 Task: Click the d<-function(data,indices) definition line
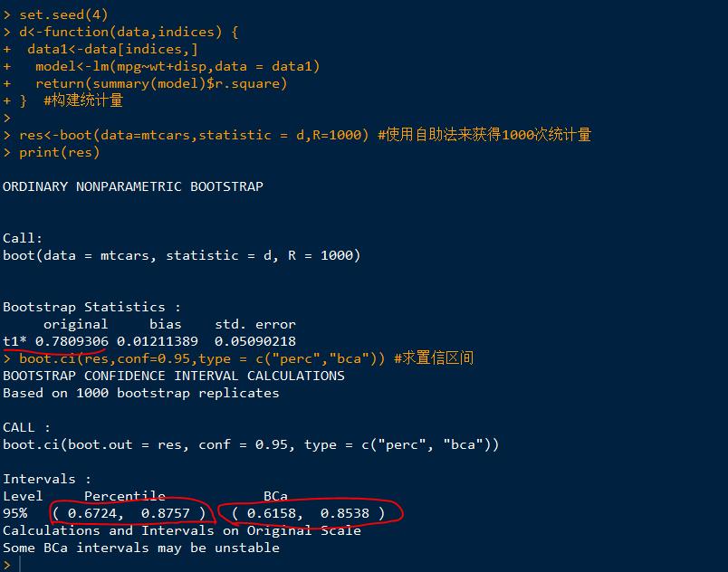(128, 33)
